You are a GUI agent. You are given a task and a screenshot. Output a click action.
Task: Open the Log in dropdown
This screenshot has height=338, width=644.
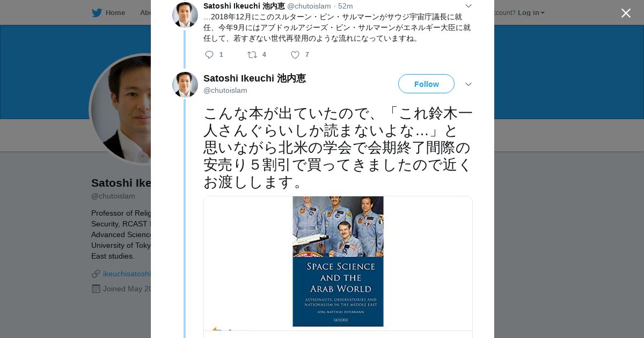531,13
